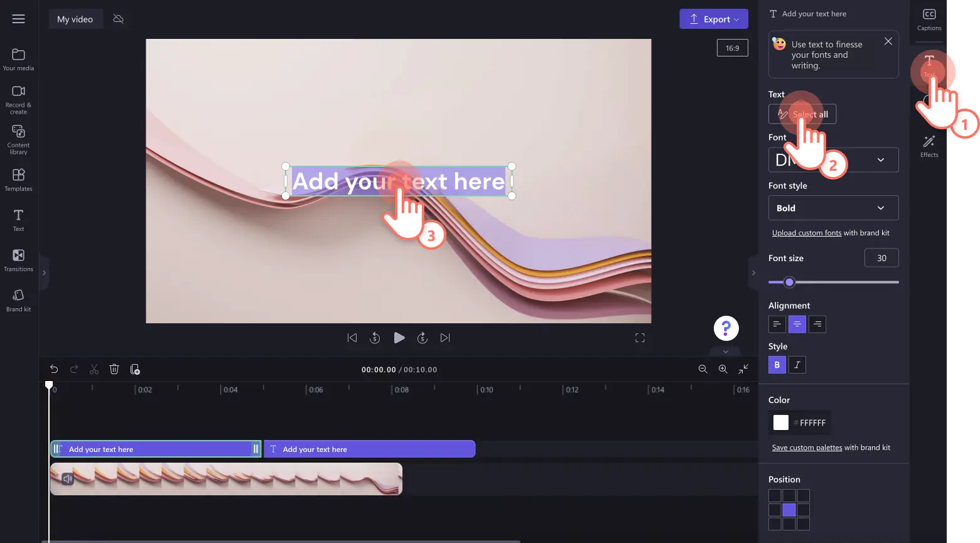
Task: Change the 16:9 aspect ratio
Action: (732, 48)
